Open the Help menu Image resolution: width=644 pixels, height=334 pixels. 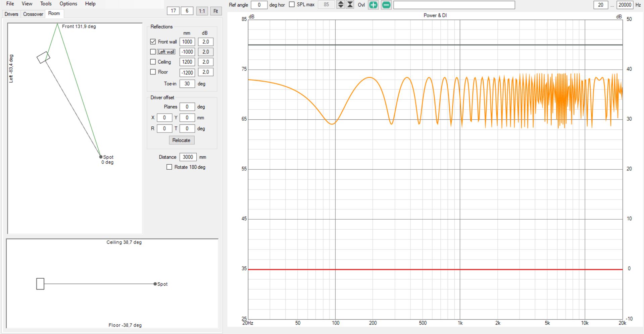click(x=90, y=4)
